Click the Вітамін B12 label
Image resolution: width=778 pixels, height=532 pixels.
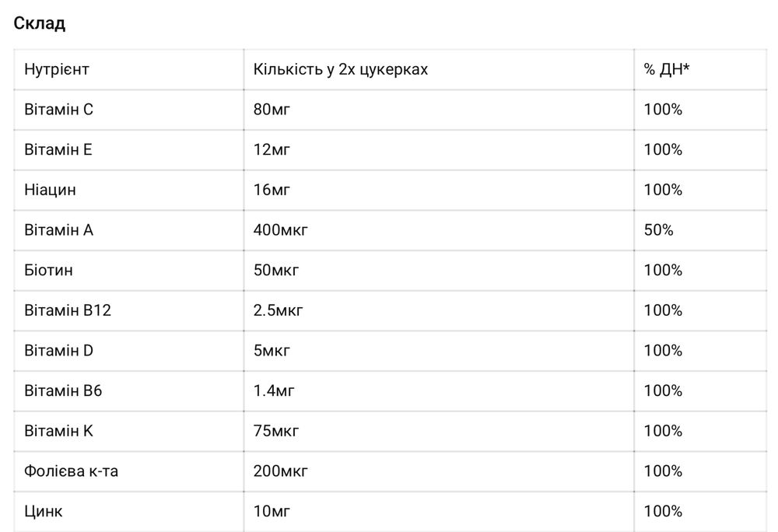tap(68, 310)
